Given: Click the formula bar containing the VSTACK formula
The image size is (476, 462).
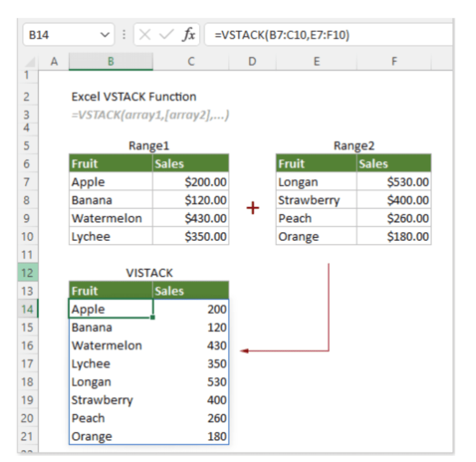Looking at the screenshot, I should (325, 35).
